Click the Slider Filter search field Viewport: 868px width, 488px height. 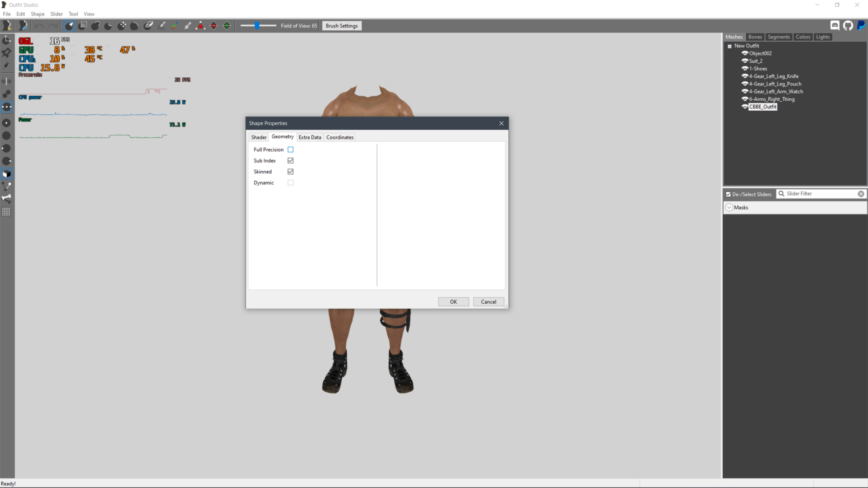tap(821, 193)
